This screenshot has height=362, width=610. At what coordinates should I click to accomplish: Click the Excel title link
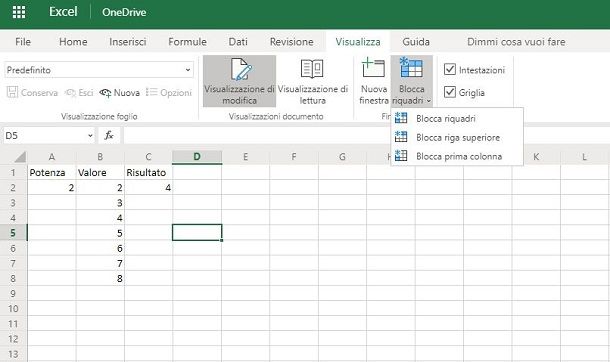pos(63,12)
